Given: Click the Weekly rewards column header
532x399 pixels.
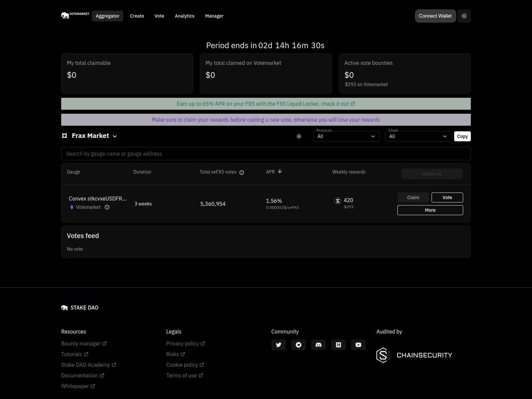Looking at the screenshot, I should (349, 172).
